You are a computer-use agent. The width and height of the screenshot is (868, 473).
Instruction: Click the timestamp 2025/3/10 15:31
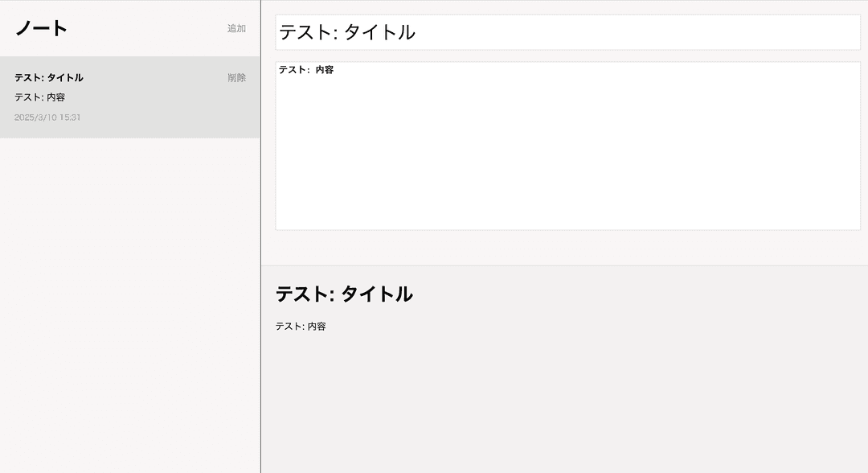point(47,117)
